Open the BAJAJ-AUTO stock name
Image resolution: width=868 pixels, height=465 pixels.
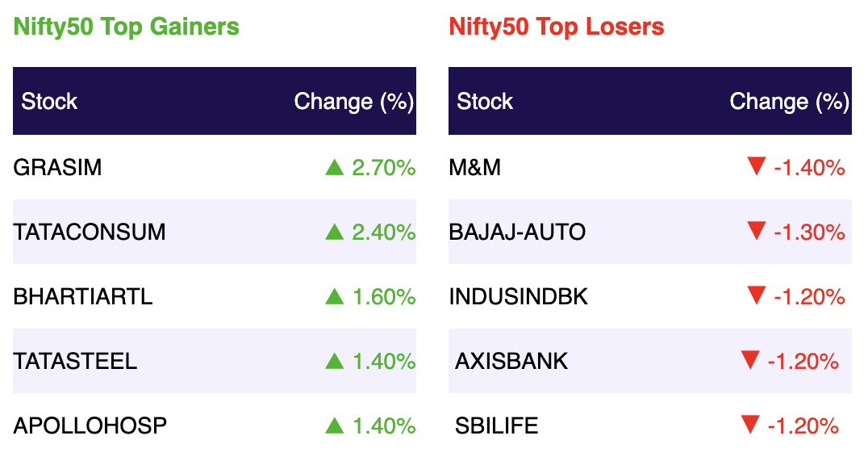[x=517, y=232]
